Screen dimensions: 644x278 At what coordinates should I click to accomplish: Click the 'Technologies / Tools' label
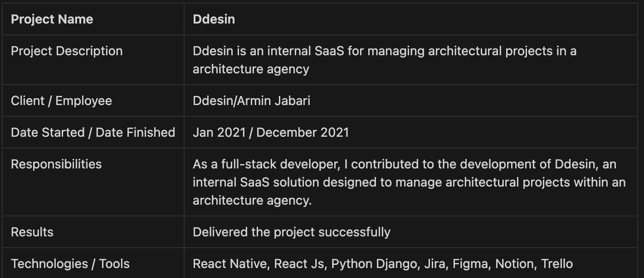(70, 264)
